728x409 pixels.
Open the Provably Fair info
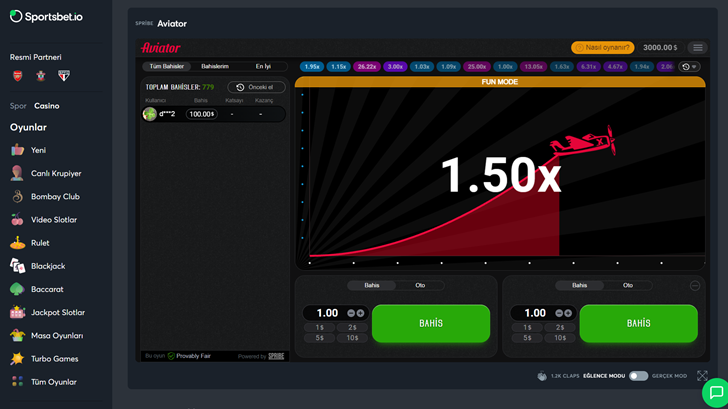pos(189,356)
